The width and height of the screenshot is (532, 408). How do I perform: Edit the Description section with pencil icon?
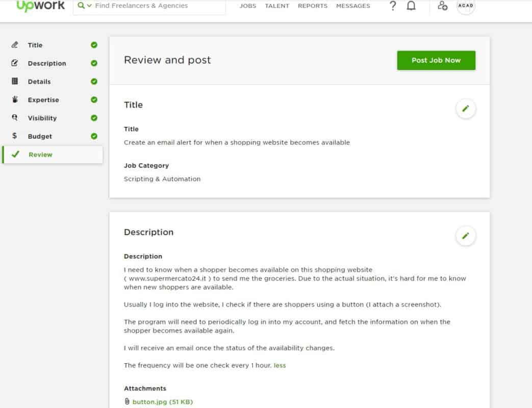pyautogui.click(x=465, y=236)
